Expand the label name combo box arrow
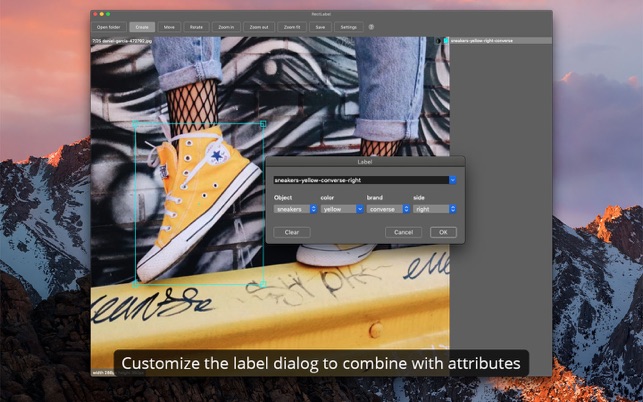This screenshot has height=402, width=643. point(453,180)
